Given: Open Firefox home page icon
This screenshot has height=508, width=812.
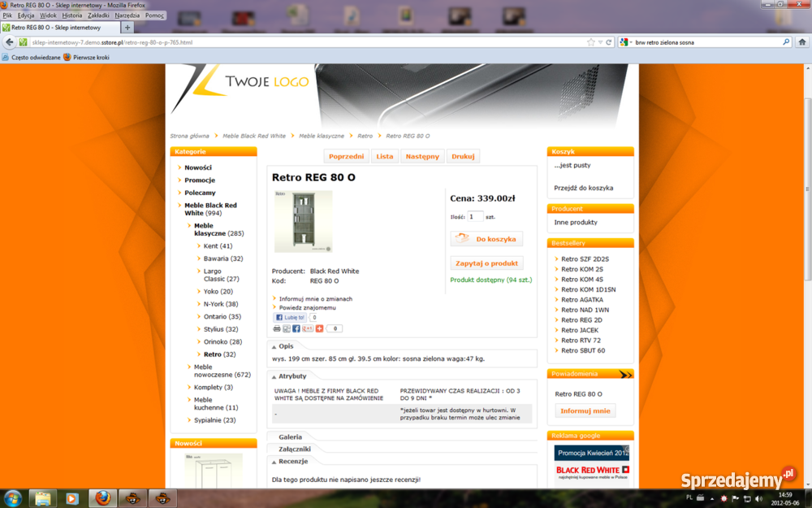Looking at the screenshot, I should click(x=804, y=42).
